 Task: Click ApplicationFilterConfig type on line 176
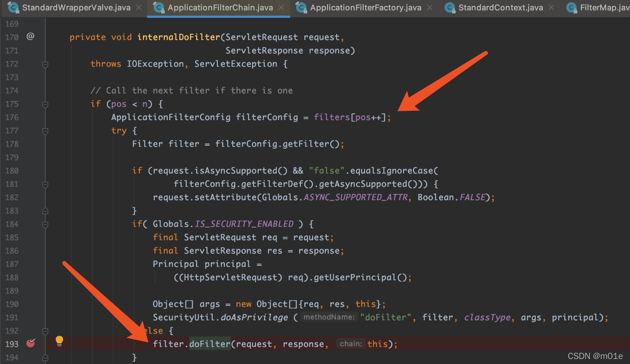171,117
